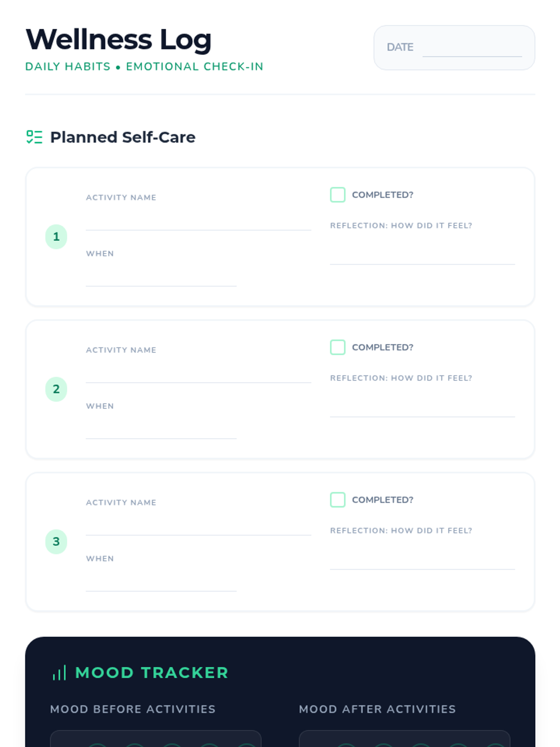The width and height of the screenshot is (560, 747).
Task: Select the When field of activity 1
Action: 161,275
